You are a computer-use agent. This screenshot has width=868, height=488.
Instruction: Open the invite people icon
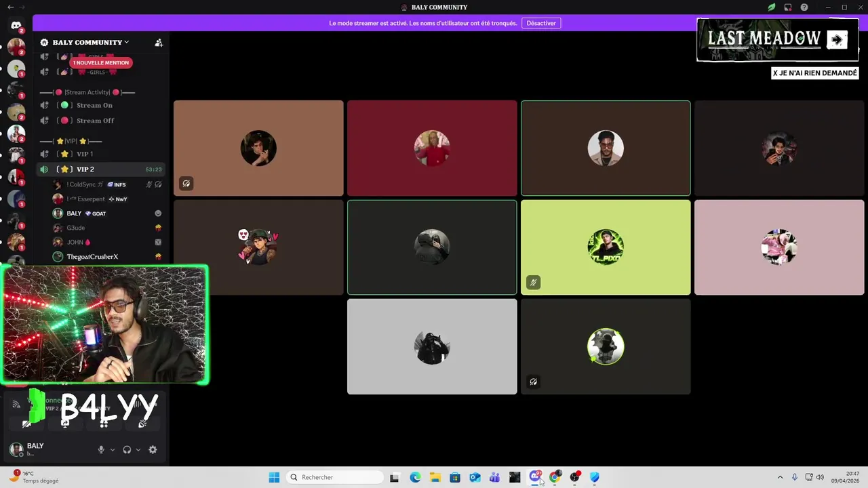pos(159,42)
